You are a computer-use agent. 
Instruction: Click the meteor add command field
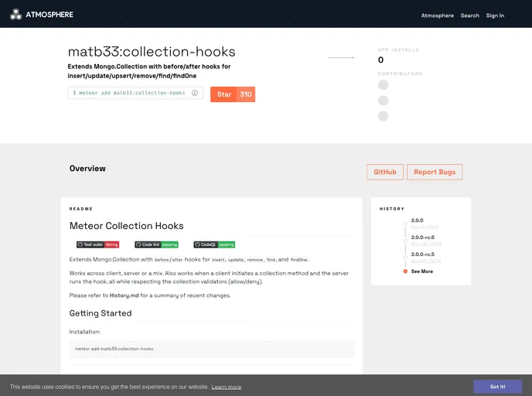pyautogui.click(x=135, y=93)
